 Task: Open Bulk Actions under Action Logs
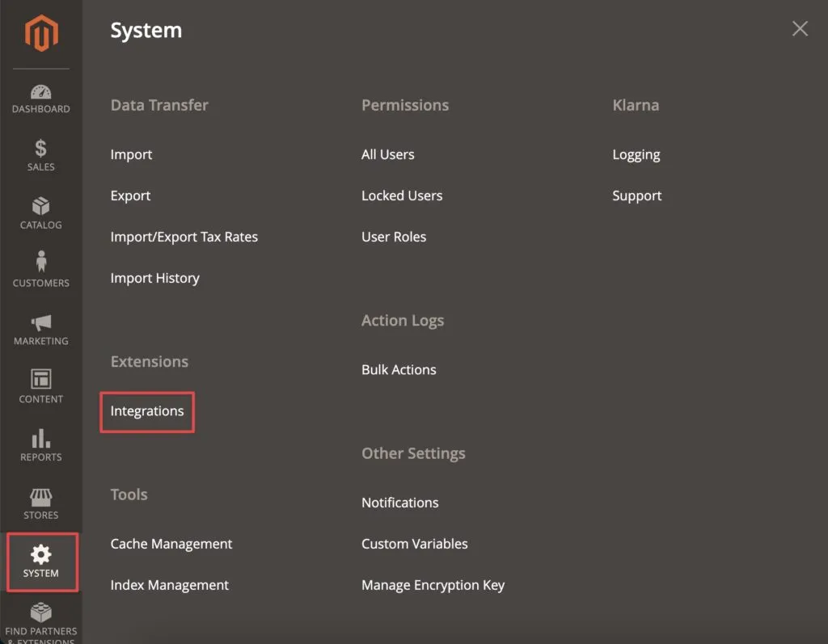tap(399, 370)
